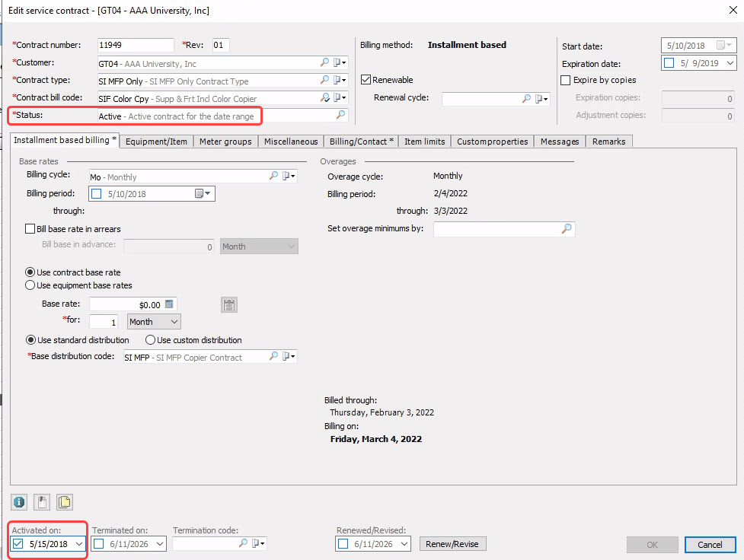
Task: Search Status field with magnifier icon
Action: coord(340,115)
